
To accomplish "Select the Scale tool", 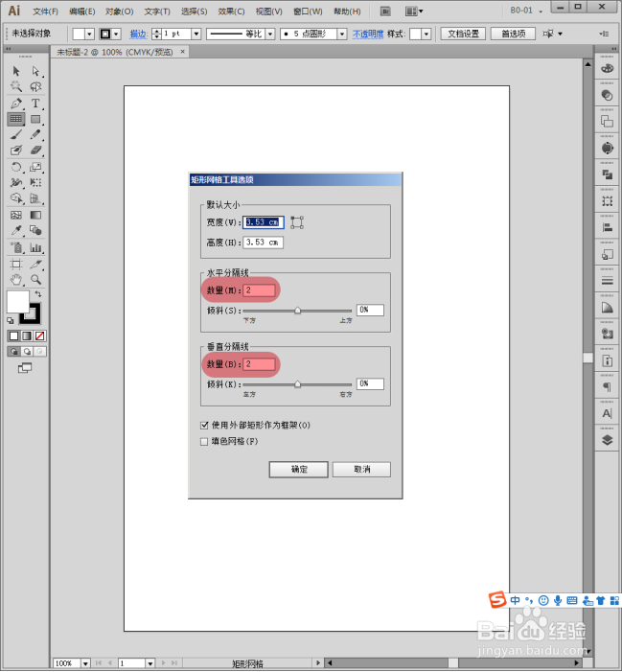I will [35, 167].
